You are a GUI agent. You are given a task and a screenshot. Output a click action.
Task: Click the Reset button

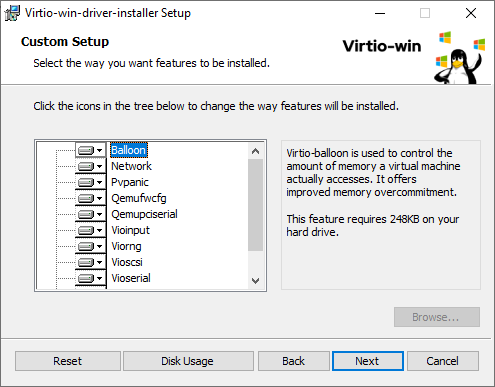(68, 361)
